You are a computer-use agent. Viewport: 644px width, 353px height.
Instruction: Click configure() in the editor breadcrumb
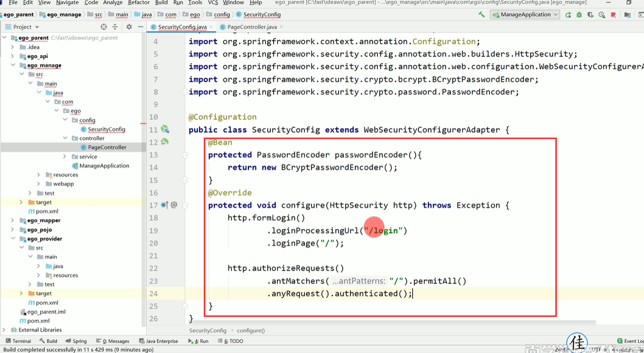tap(251, 330)
